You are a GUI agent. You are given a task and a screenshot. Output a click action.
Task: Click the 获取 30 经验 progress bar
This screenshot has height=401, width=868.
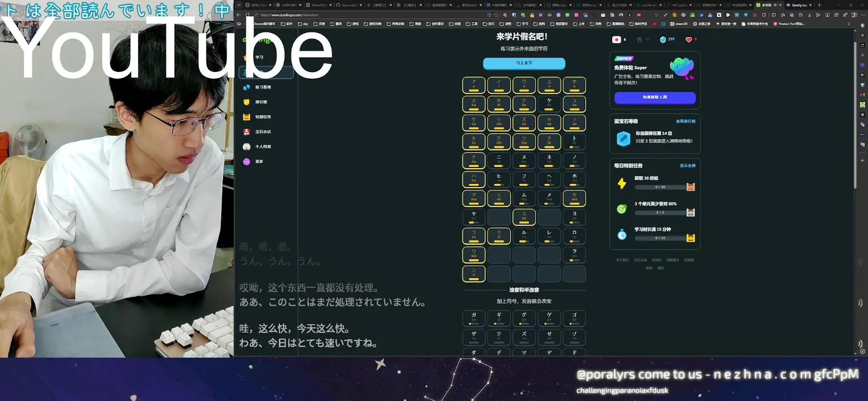tap(660, 187)
